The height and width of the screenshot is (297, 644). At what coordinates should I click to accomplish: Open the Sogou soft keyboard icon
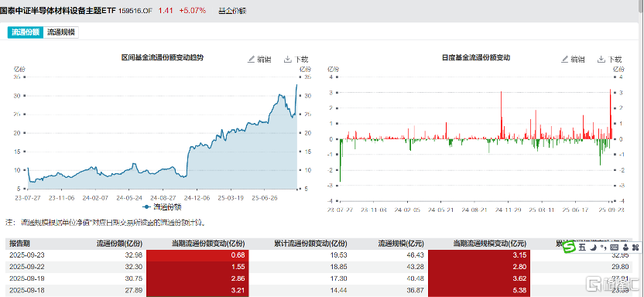(x=615, y=247)
